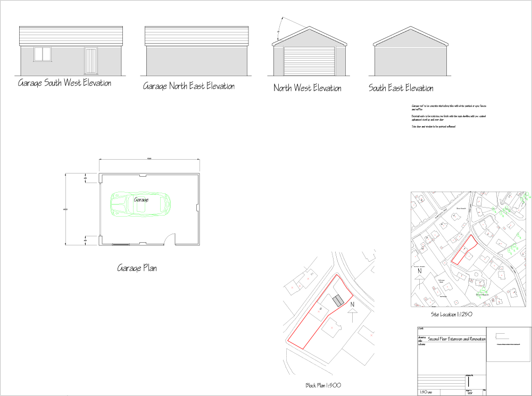Click the "scheme" label in the title block

pos(422,344)
